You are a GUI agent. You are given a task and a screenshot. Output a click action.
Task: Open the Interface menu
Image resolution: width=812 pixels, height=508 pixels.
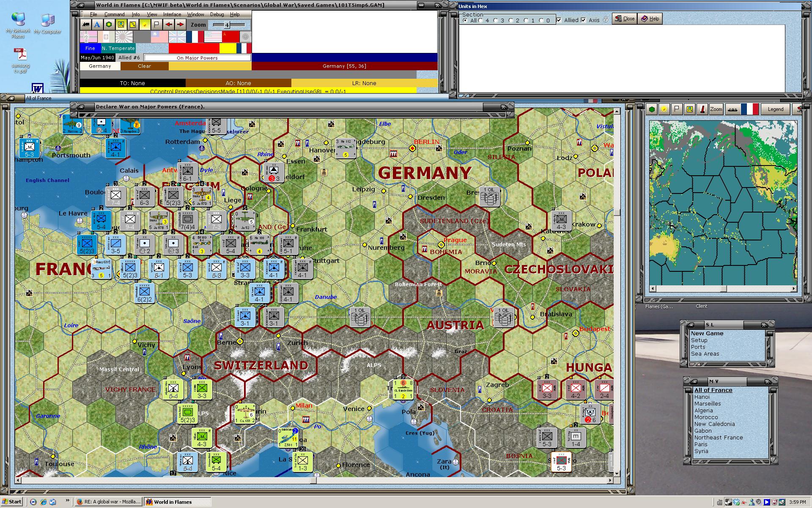[172, 14]
